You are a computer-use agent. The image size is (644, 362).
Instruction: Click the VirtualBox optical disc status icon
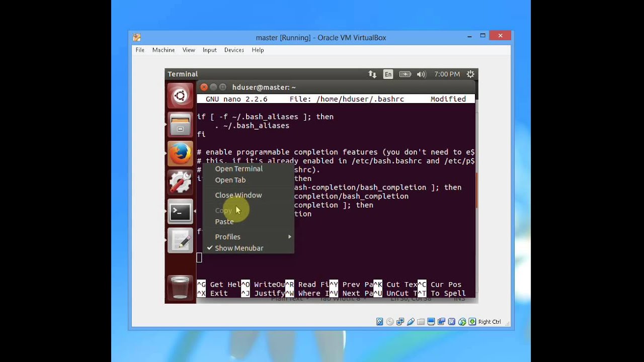390,322
